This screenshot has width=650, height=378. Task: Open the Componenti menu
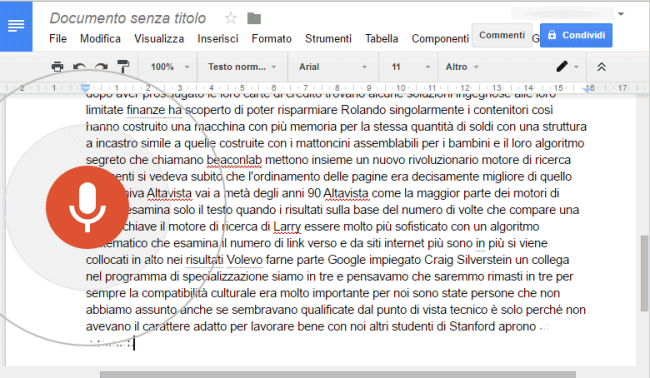pos(440,39)
